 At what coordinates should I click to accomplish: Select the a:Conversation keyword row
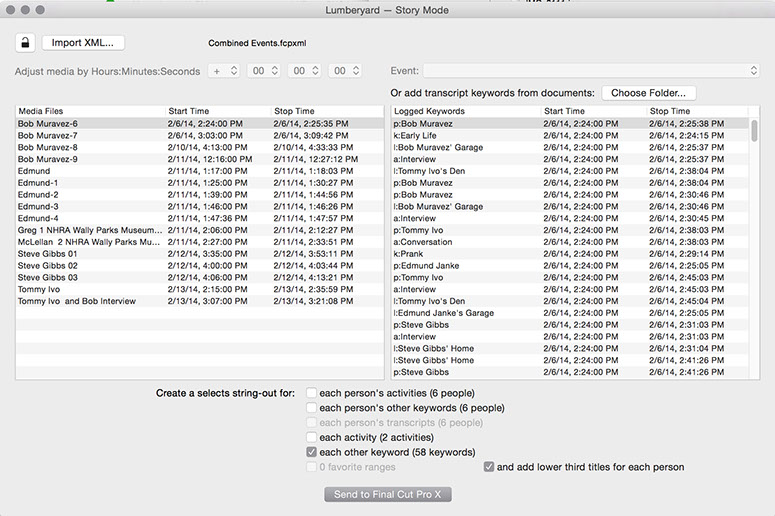pyautogui.click(x=570, y=242)
